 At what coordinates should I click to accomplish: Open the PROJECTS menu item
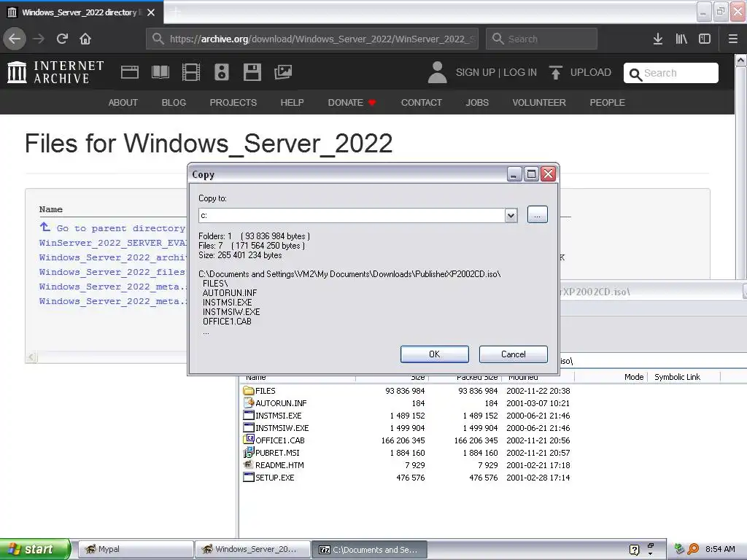coord(233,102)
